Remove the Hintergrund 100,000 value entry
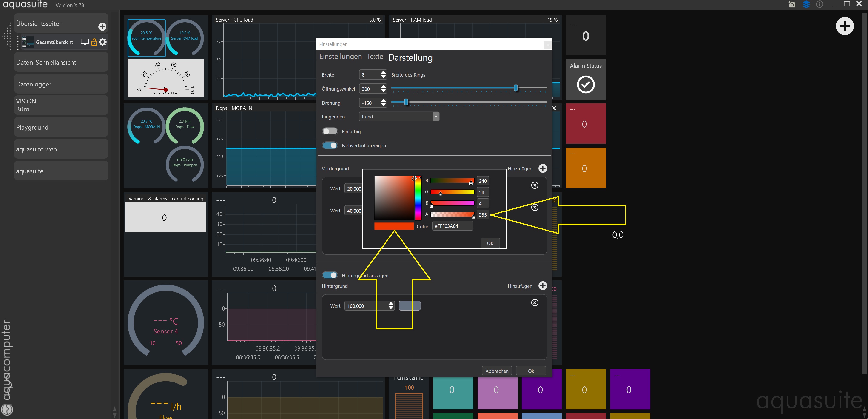The height and width of the screenshot is (419, 868). (x=534, y=303)
